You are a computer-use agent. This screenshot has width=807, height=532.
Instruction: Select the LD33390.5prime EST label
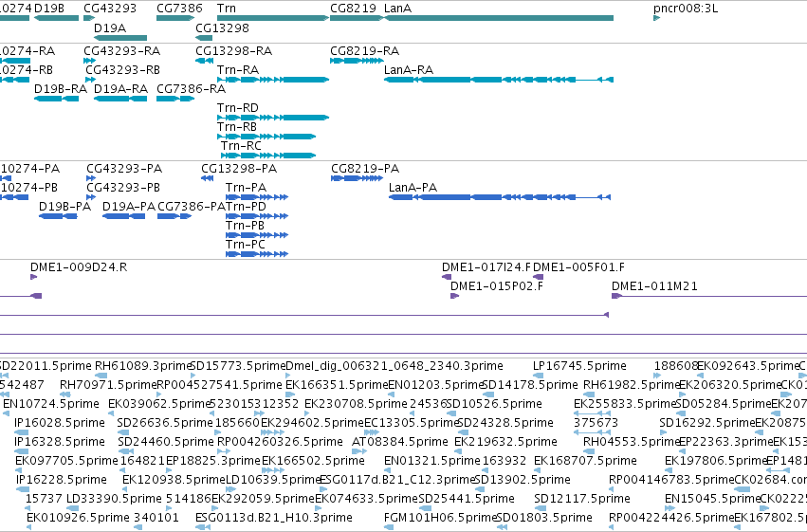click(x=114, y=499)
